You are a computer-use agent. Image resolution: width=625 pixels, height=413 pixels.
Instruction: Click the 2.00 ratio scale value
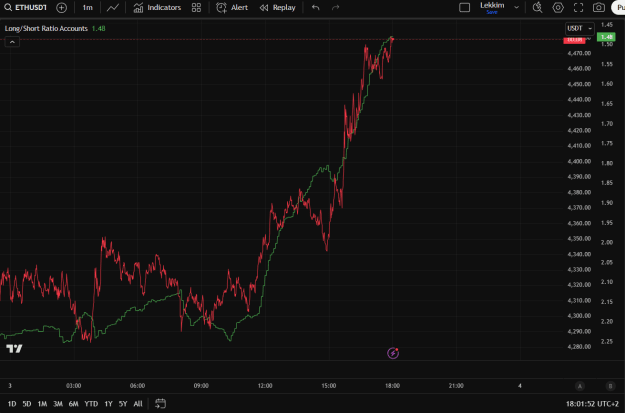[607, 242]
